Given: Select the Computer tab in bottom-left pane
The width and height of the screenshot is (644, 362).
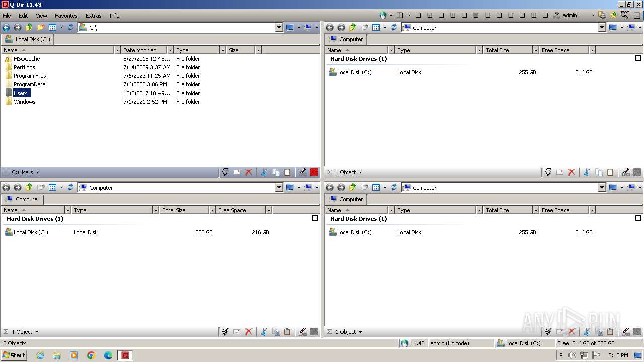Looking at the screenshot, I should coord(22,199).
